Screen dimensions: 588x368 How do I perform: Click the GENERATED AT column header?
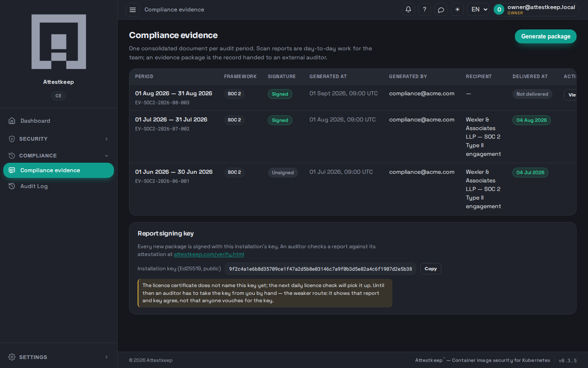tap(328, 76)
